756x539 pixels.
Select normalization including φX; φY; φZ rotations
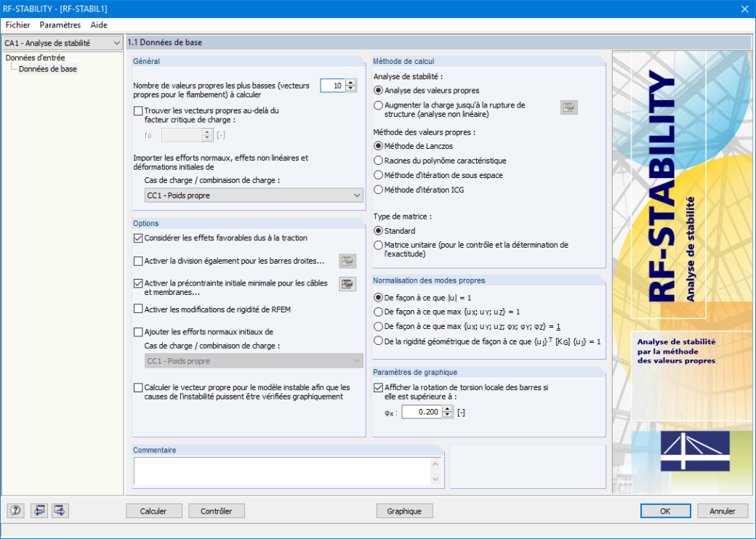(379, 327)
